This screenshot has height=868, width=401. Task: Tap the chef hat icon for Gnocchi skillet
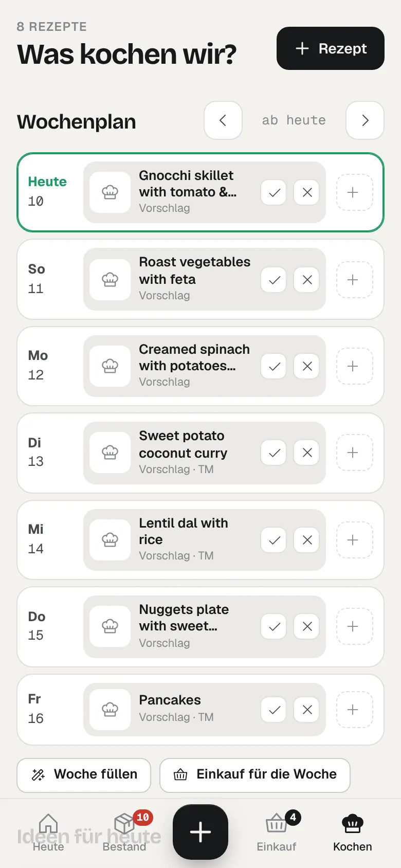coord(110,192)
